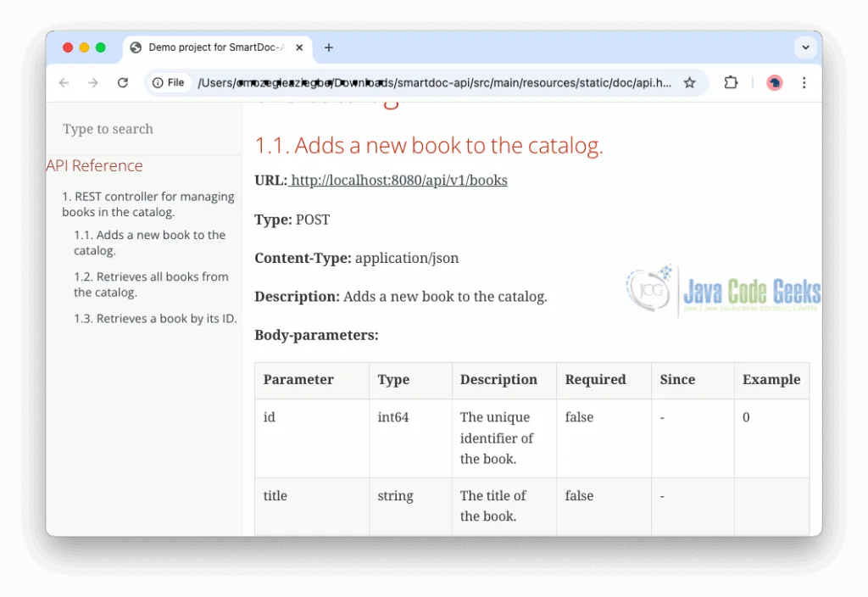This screenshot has width=868, height=597.
Task: Close the browser window with red button
Action: click(x=68, y=47)
